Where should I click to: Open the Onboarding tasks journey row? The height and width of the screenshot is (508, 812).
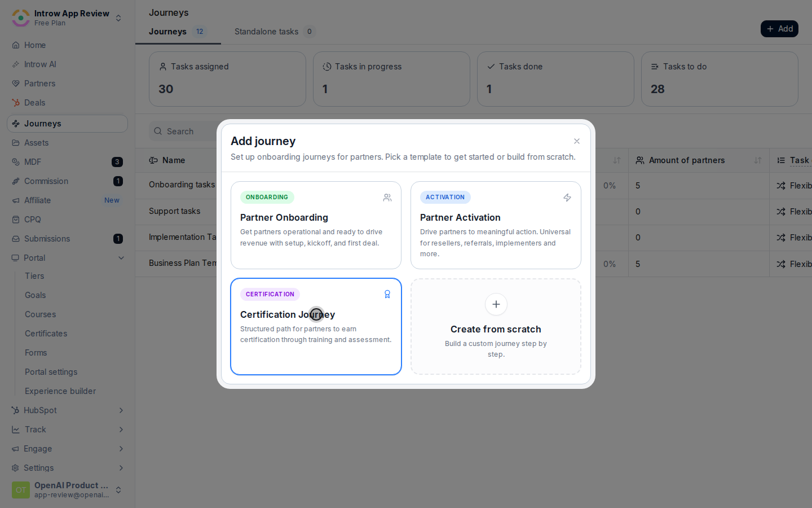[182, 185]
